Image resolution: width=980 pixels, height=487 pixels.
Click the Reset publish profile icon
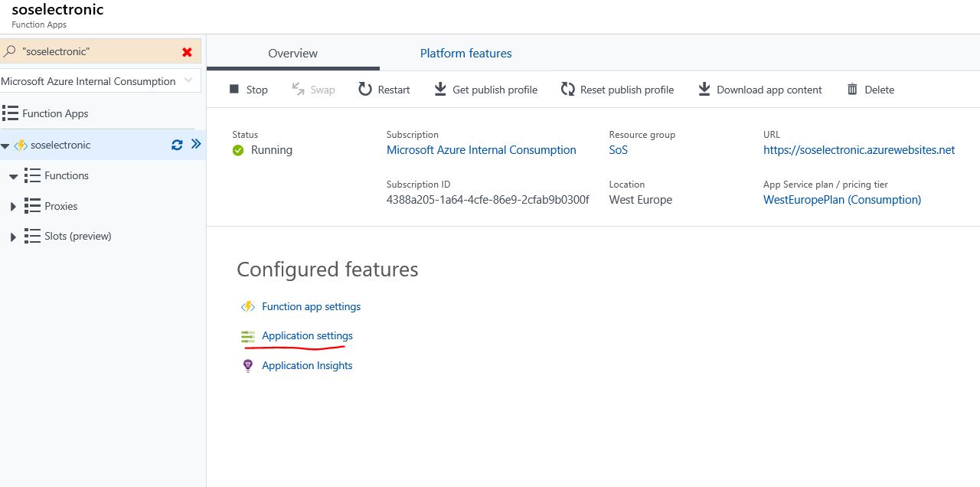[567, 90]
